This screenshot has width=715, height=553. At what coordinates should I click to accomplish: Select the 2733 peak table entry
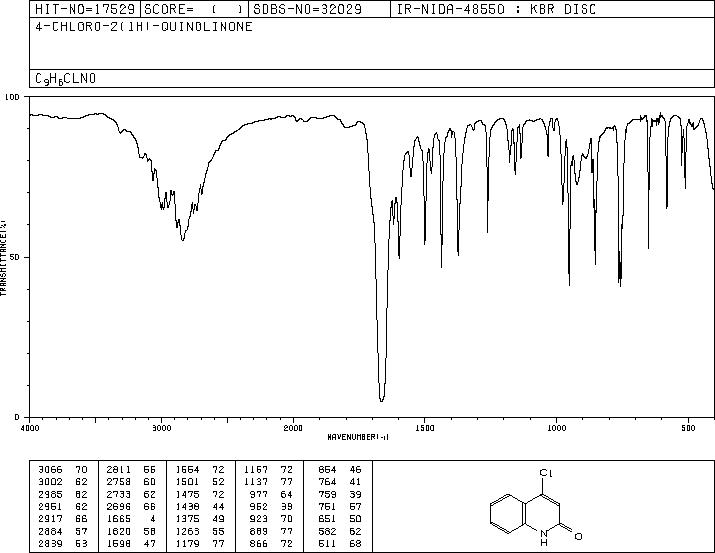[131, 494]
